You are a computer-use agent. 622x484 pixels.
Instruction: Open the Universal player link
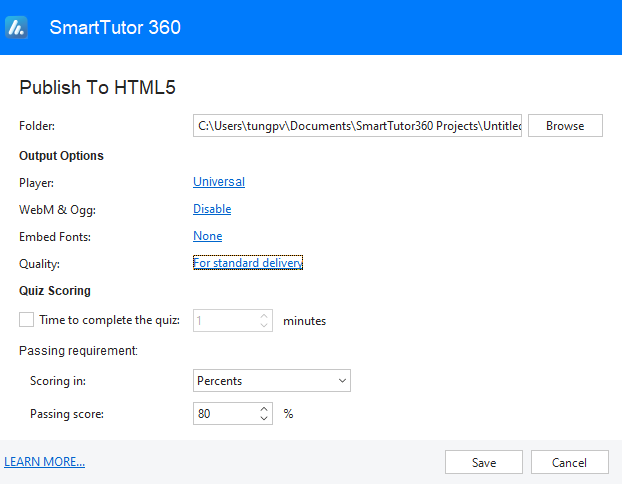click(x=219, y=182)
